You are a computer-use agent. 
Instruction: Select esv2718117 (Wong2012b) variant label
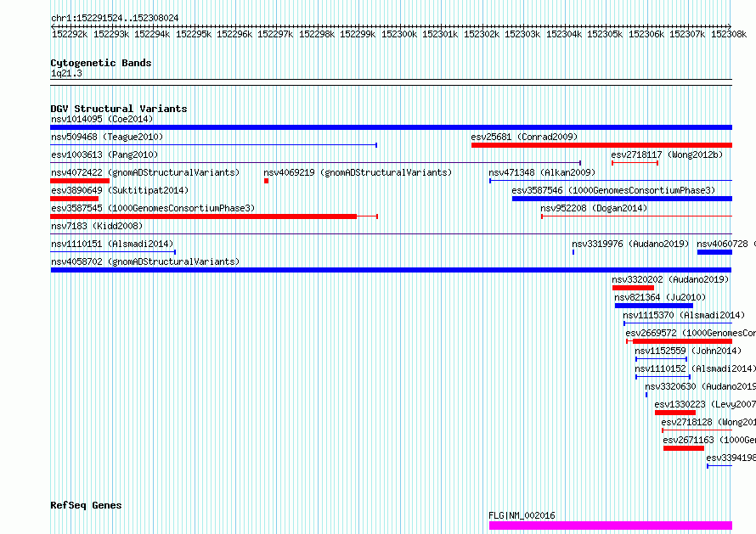coord(667,155)
